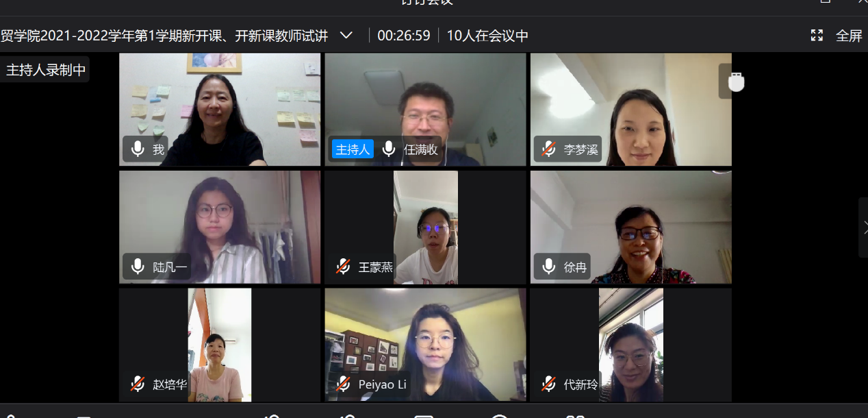Click the muted mic icon for Peiyao Li

(343, 384)
